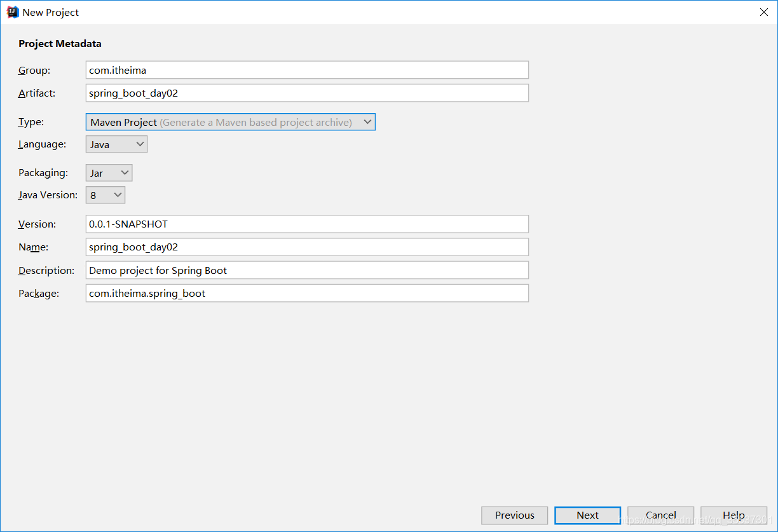Viewport: 778px width, 532px height.
Task: Click the Artifact input field
Action: pos(307,93)
